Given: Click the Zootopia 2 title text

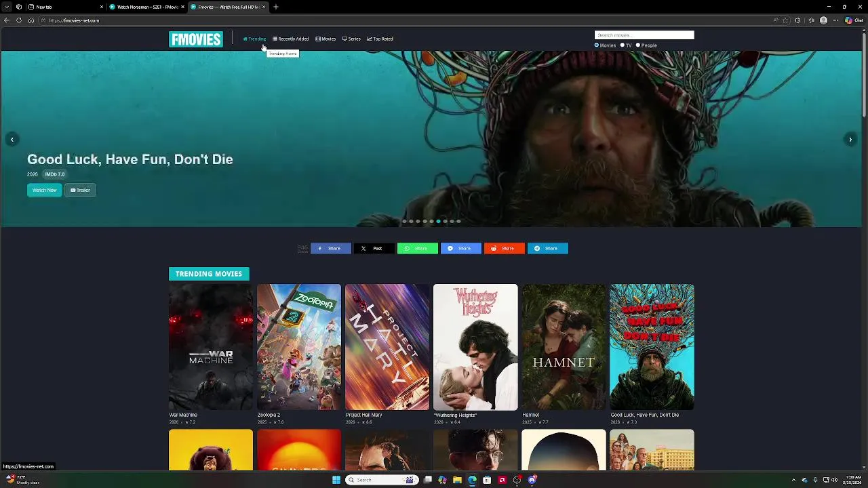Looking at the screenshot, I should tap(269, 415).
